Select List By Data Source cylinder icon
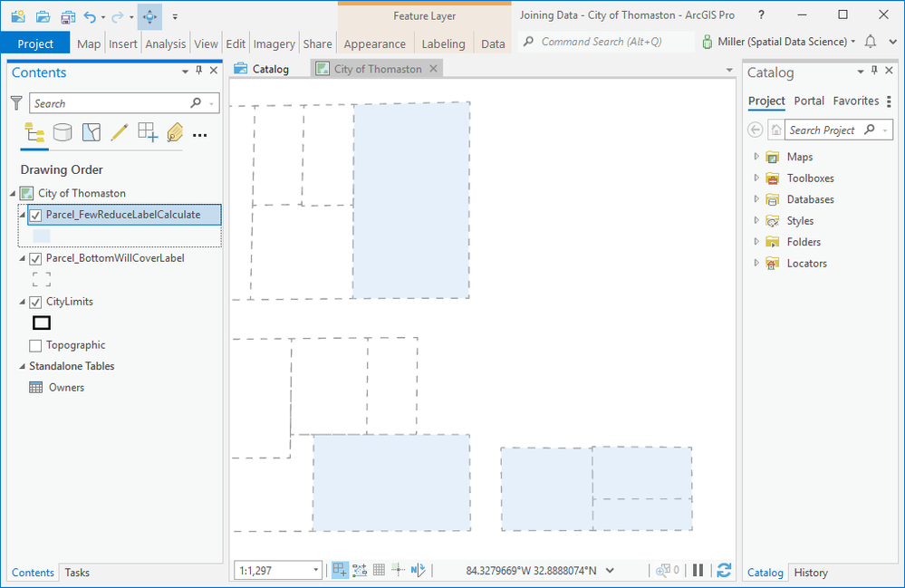The width and height of the screenshot is (905, 588). point(63,132)
